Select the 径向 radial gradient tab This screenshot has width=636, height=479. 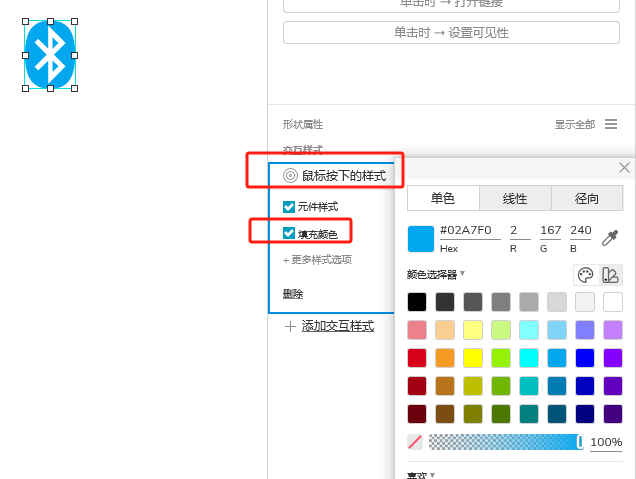point(587,198)
